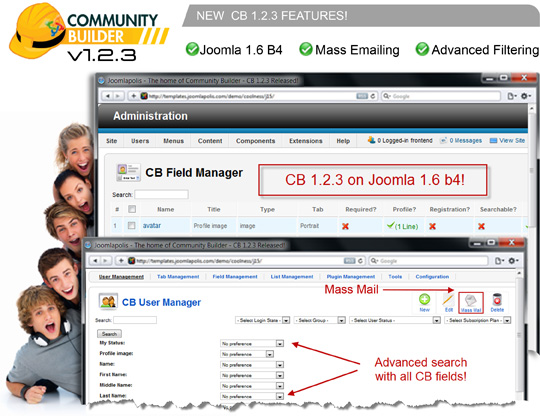Image resolution: width=540 pixels, height=416 pixels.
Task: Open the Configuration tab
Action: click(432, 277)
